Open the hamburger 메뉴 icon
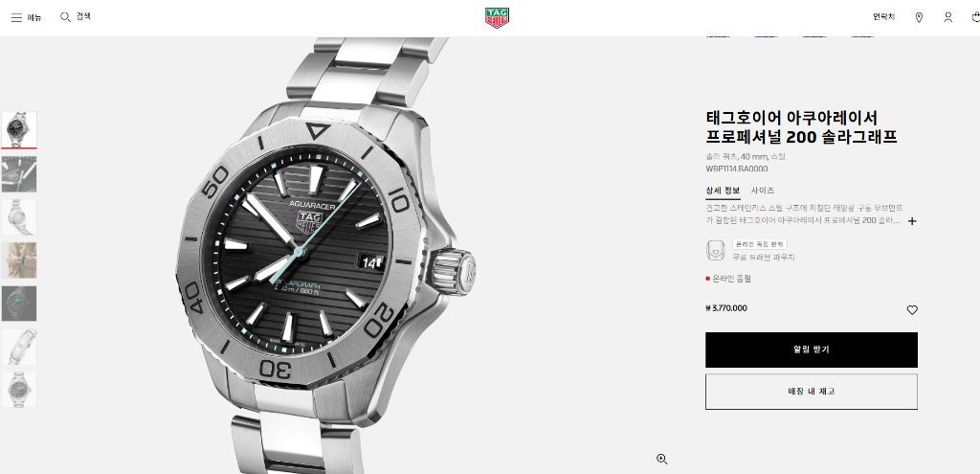Viewport: 980px width, 474px height. (17, 17)
